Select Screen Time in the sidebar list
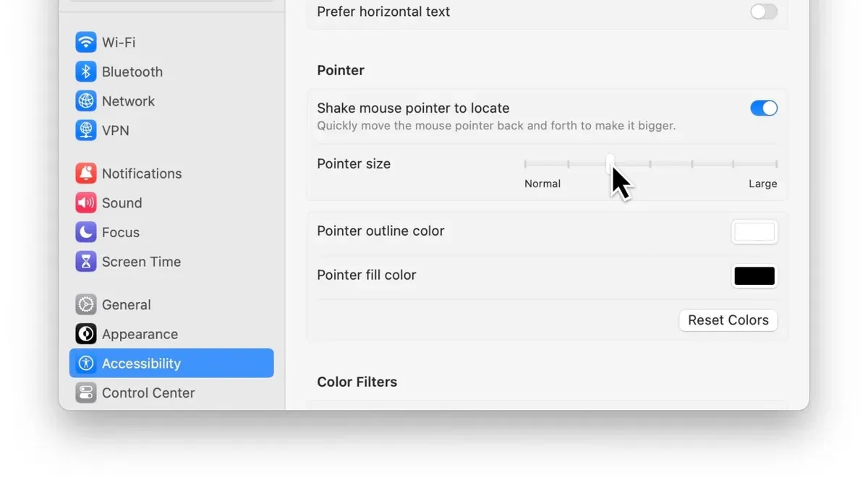 pos(142,262)
